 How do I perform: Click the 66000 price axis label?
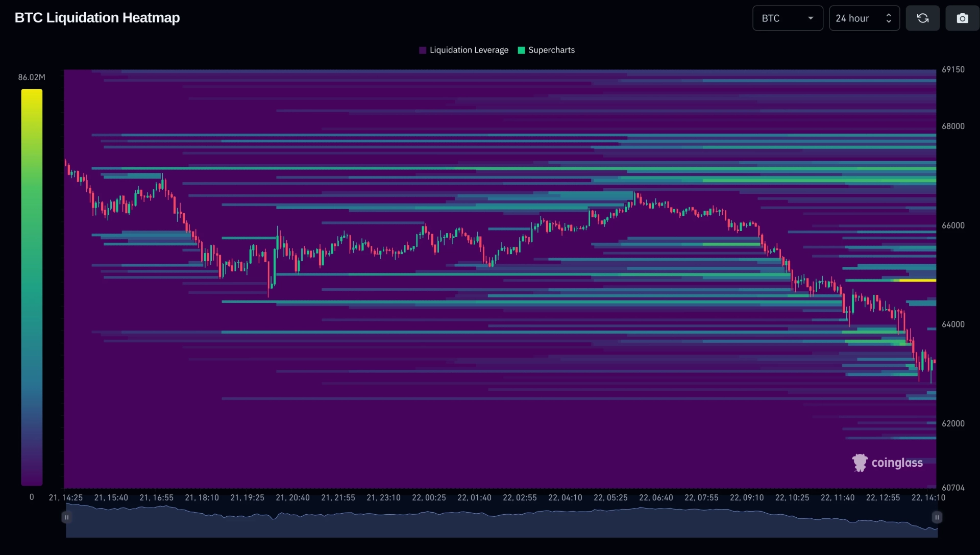[x=953, y=225]
